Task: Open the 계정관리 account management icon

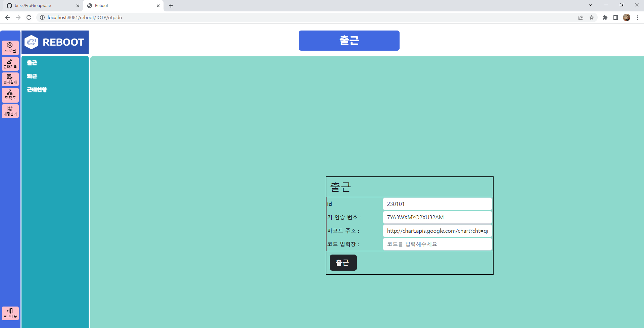Action: (10, 111)
